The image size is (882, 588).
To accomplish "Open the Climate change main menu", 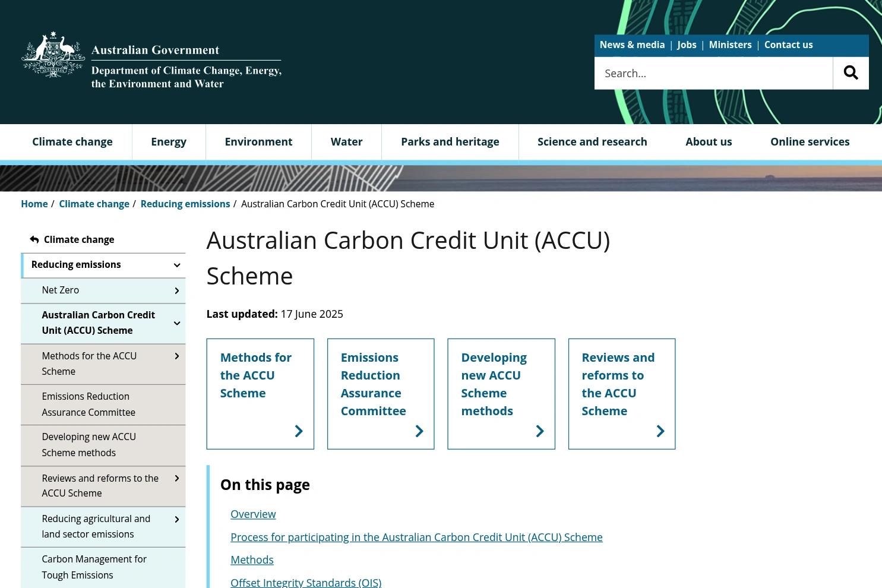I will click(x=72, y=141).
